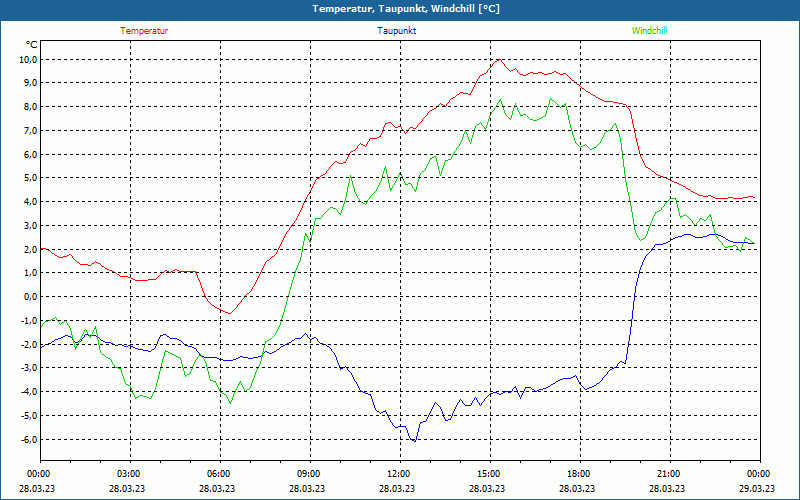Click the '8,0' y-axis value

click(x=31, y=107)
